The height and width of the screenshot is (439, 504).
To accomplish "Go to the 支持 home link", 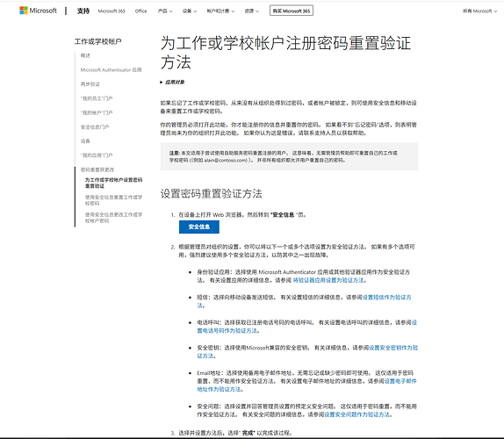I will 83,11.
